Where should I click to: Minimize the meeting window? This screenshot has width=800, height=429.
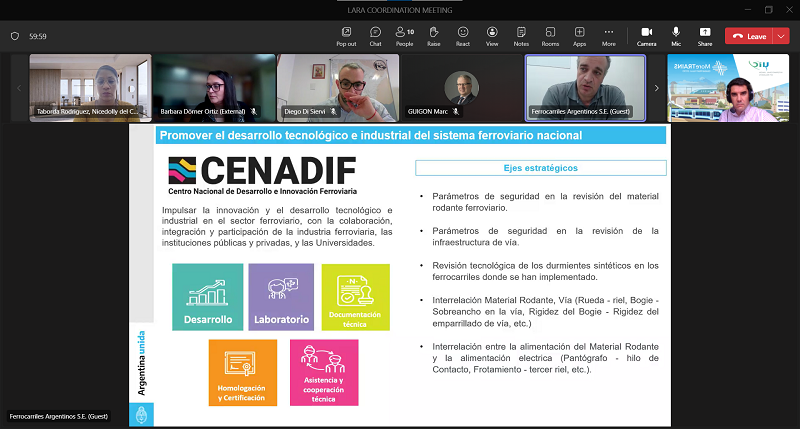coord(748,10)
